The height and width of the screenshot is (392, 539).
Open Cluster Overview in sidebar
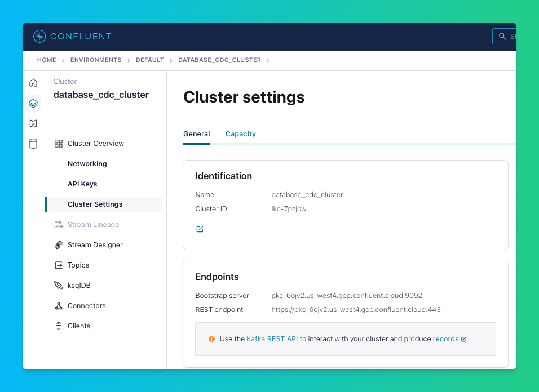[x=95, y=144]
